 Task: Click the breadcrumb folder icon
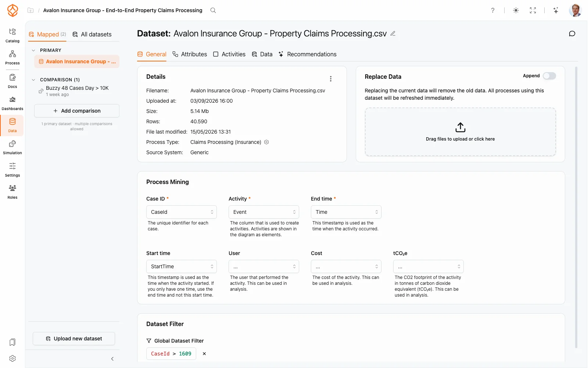click(31, 10)
